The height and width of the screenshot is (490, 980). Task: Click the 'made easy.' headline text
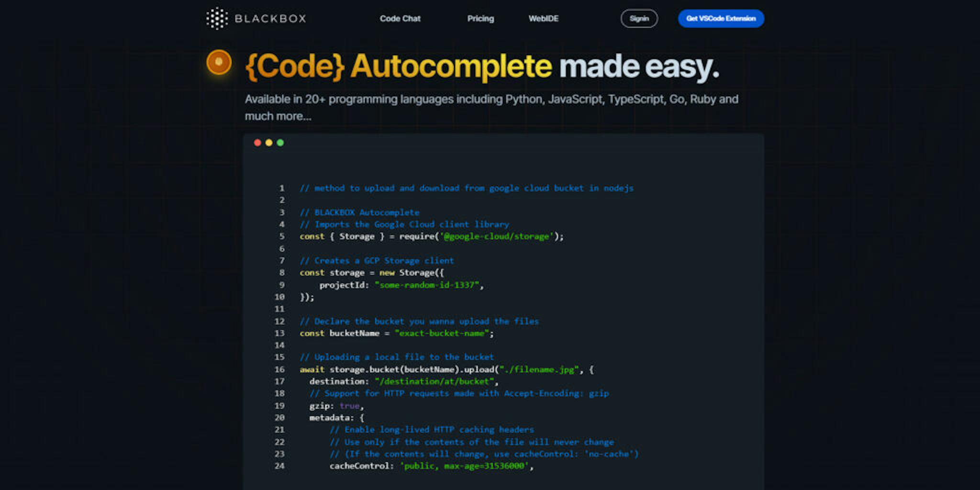[639, 66]
